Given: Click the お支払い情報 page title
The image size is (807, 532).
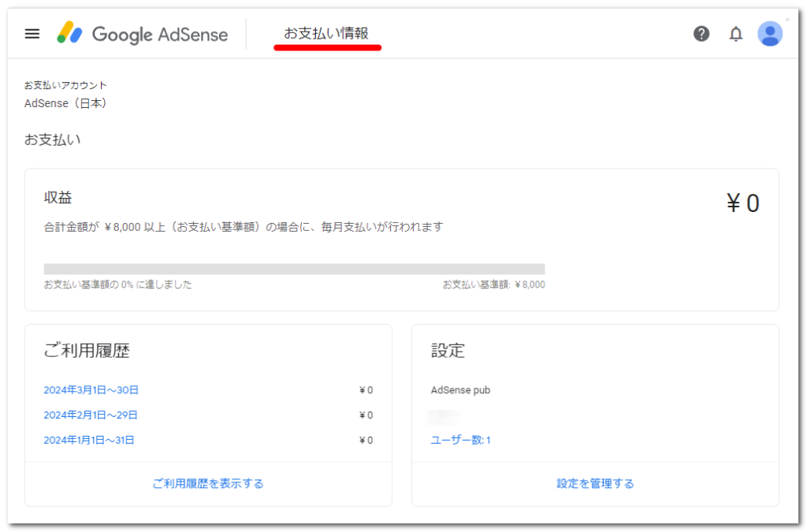Looking at the screenshot, I should coord(326,34).
